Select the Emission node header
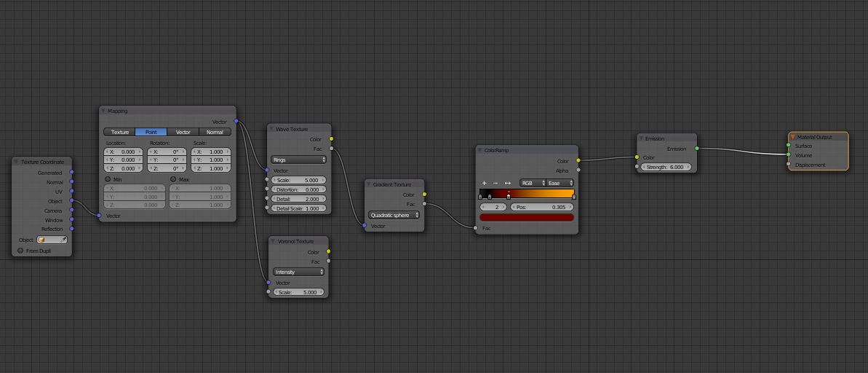 pos(667,138)
